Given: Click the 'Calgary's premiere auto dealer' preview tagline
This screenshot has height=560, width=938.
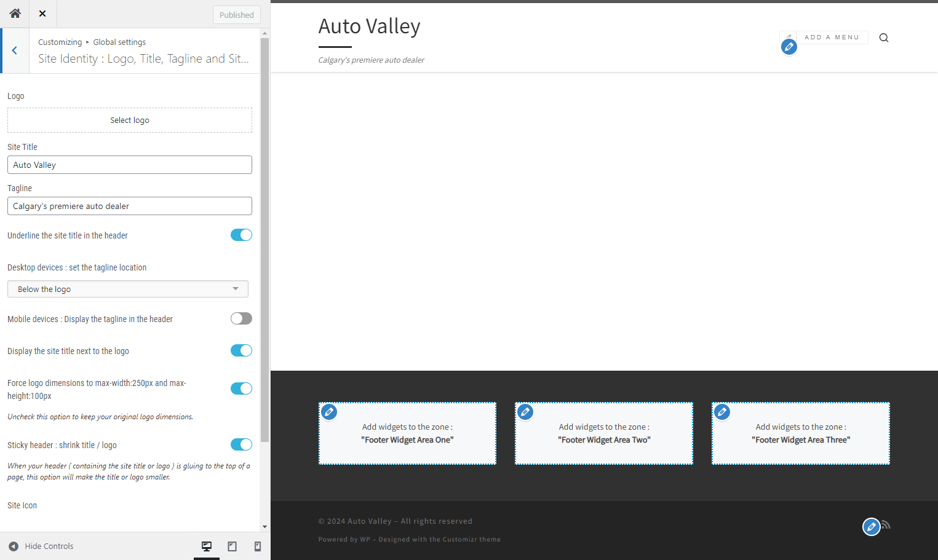Looking at the screenshot, I should click(x=372, y=60).
